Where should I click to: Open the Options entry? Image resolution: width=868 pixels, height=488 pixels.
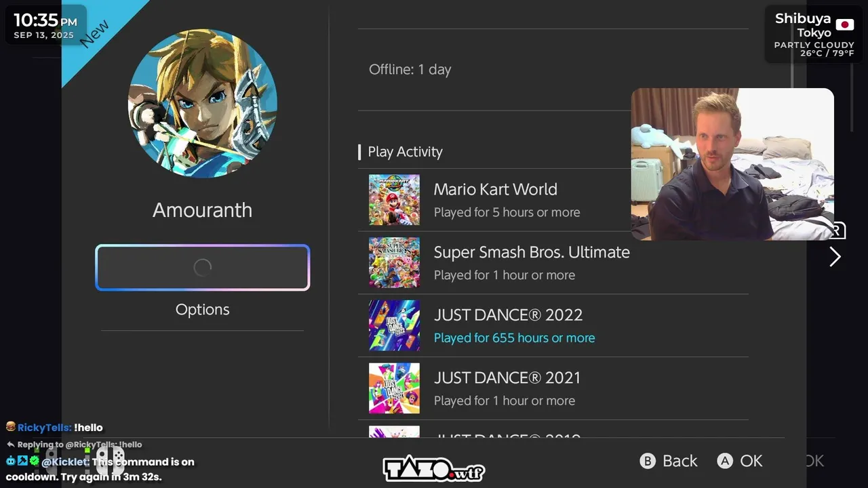pos(202,310)
